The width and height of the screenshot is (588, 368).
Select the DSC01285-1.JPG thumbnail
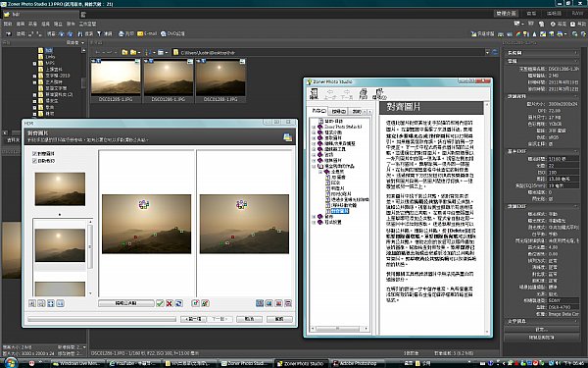(x=116, y=80)
